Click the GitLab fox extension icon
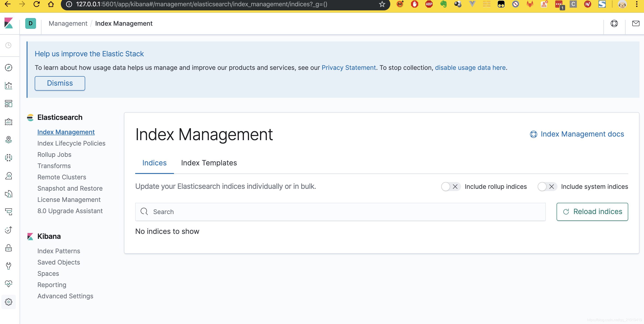The image size is (644, 324). [x=530, y=4]
